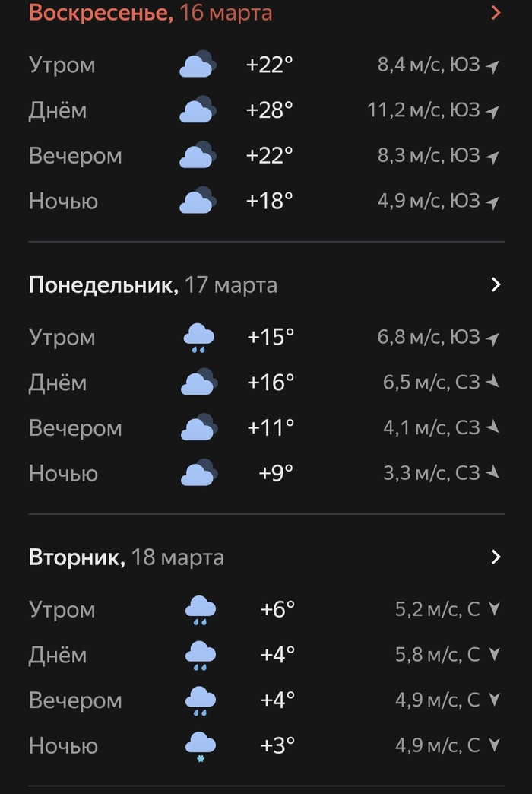Tap Tuesday Днём row label
The image size is (532, 794).
pyautogui.click(x=58, y=655)
